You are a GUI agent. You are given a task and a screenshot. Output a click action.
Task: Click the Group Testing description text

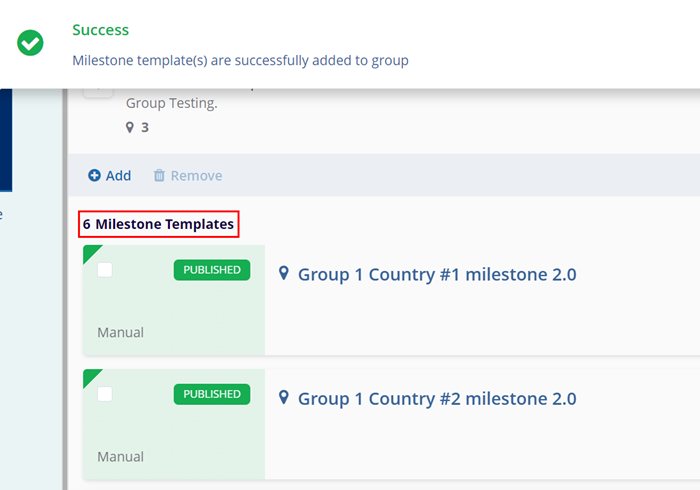[x=169, y=103]
